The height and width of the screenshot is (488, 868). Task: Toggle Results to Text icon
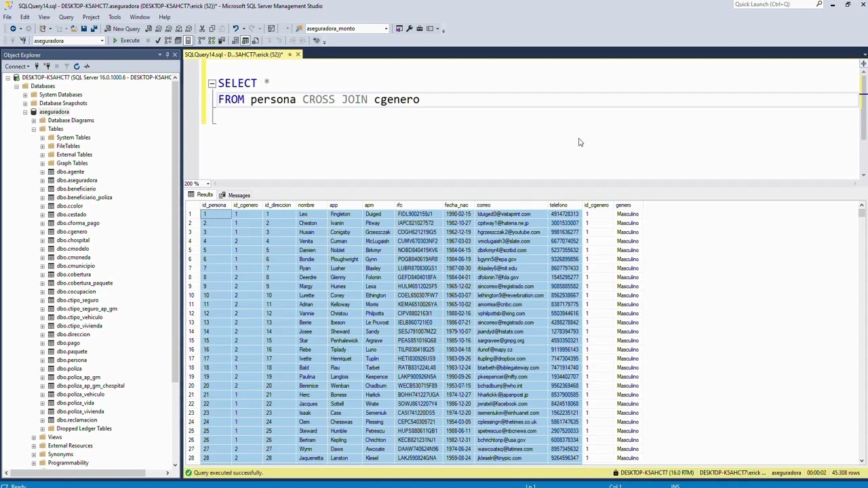[235, 41]
